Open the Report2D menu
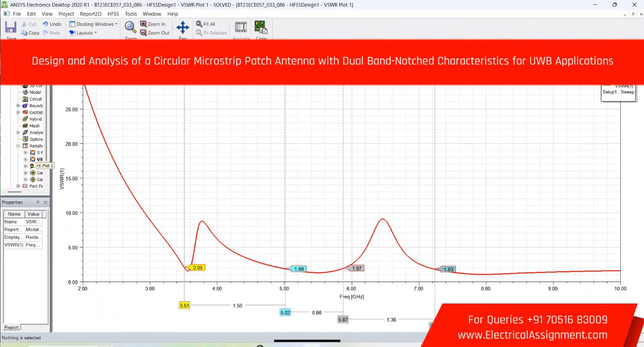The height and width of the screenshot is (347, 644). click(x=91, y=14)
